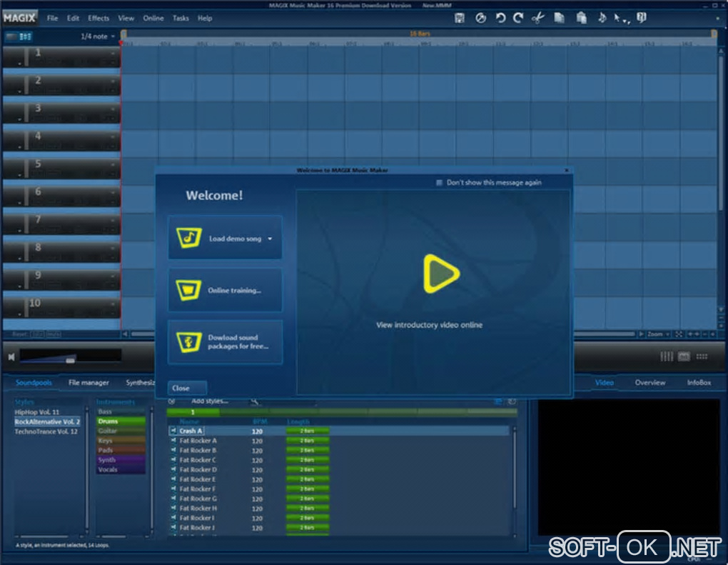
Task: Click the download sound packages icon
Action: tap(188, 342)
